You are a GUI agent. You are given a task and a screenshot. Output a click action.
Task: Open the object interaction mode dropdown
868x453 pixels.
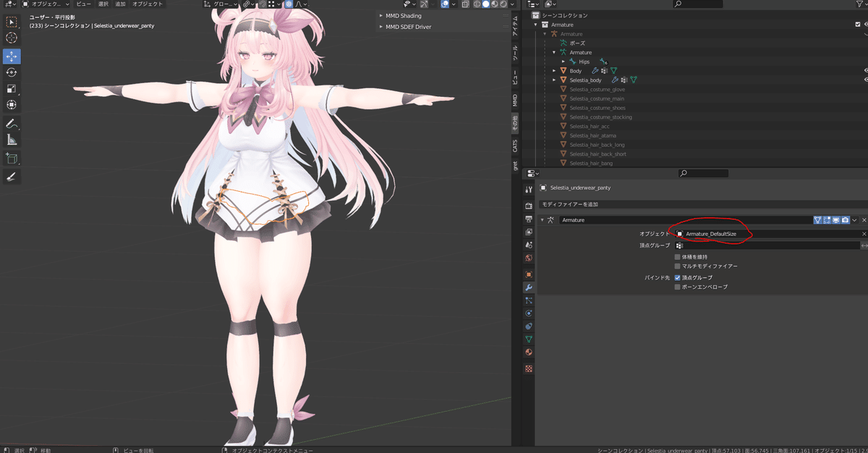pyautogui.click(x=47, y=4)
